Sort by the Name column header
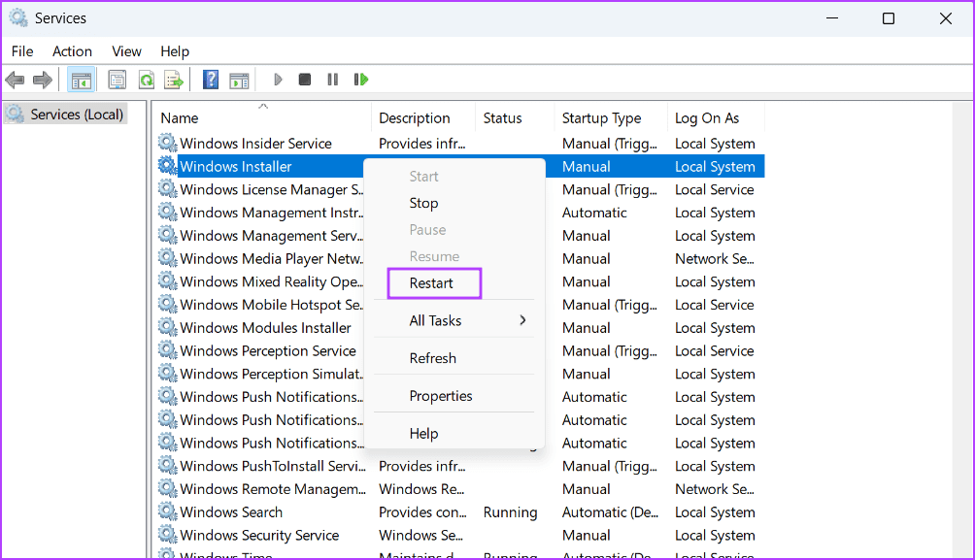Screen dimensions: 975x560 pos(262,118)
